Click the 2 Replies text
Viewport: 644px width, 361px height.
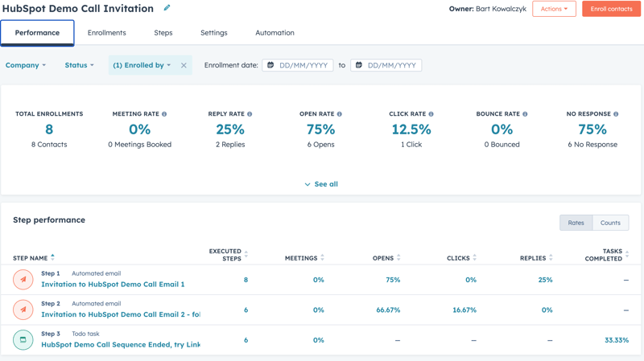coord(230,145)
